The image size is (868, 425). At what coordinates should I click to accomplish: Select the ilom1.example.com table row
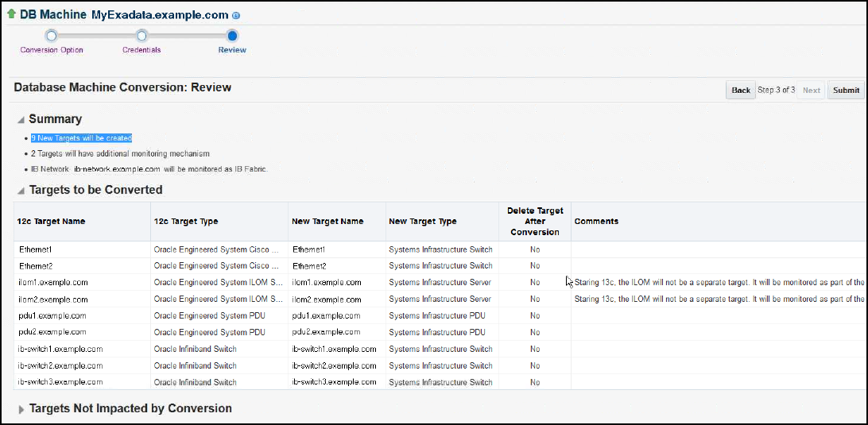[x=440, y=282]
